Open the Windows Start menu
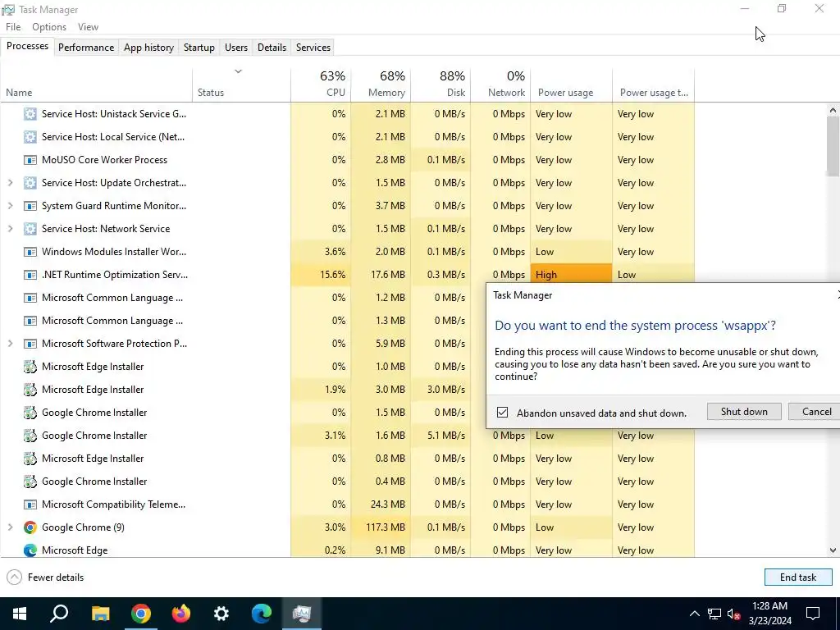The image size is (840, 630). [x=20, y=614]
